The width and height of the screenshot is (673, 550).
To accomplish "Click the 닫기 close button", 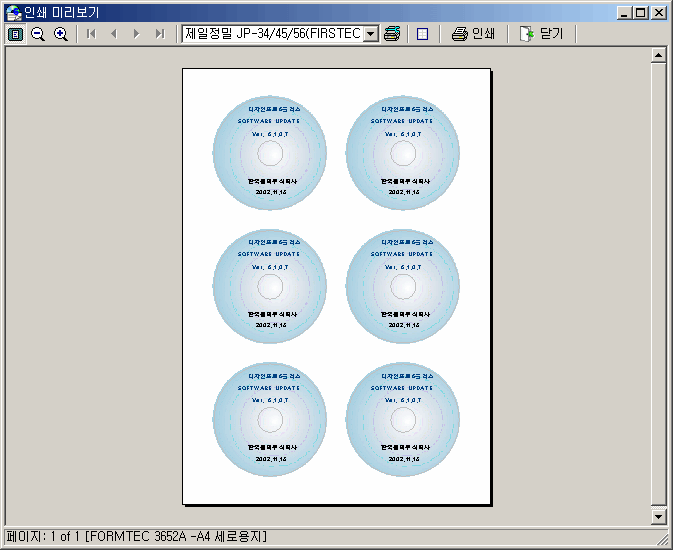I will (541, 34).
